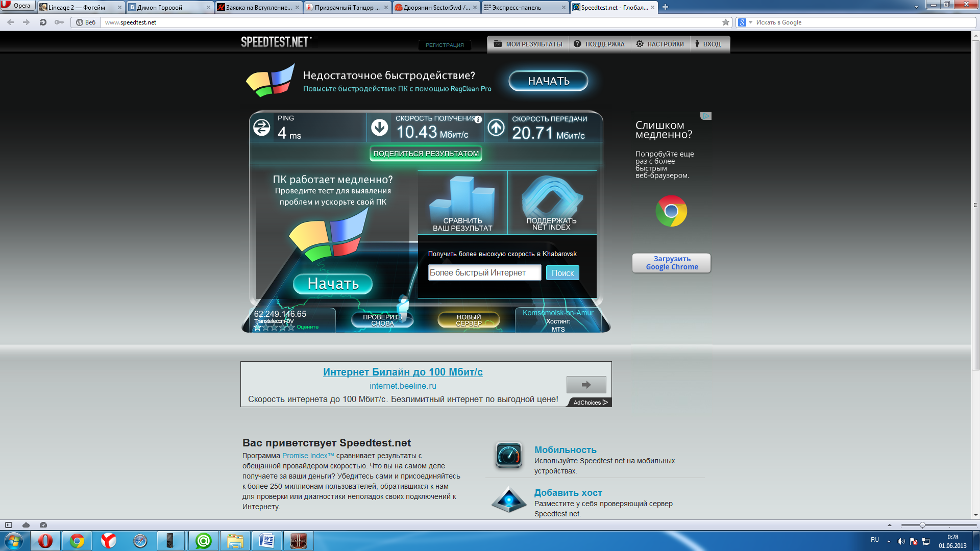Image resolution: width=980 pixels, height=551 pixels.
Task: Switch to the Призрачный Танцор tab
Action: click(x=347, y=7)
